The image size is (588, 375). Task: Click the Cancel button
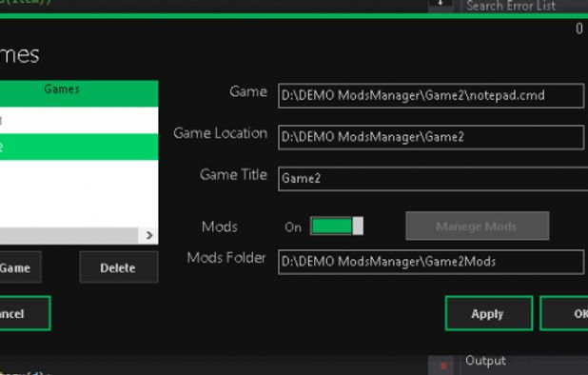(25, 313)
